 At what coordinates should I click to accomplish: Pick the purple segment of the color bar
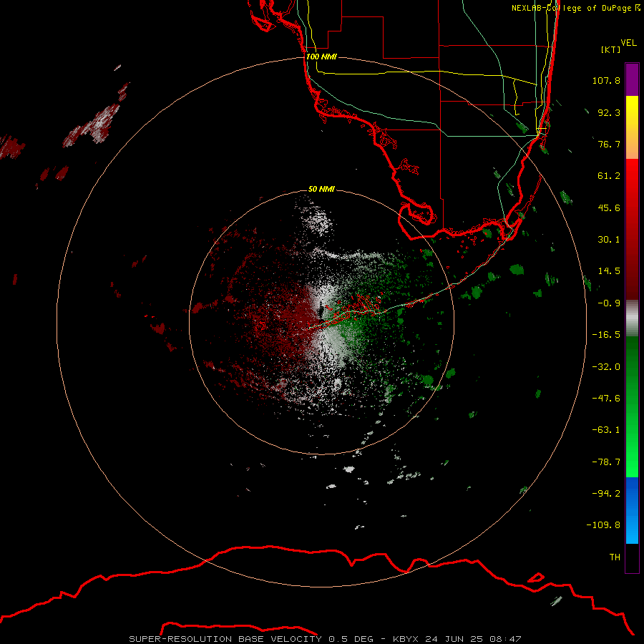click(632, 79)
